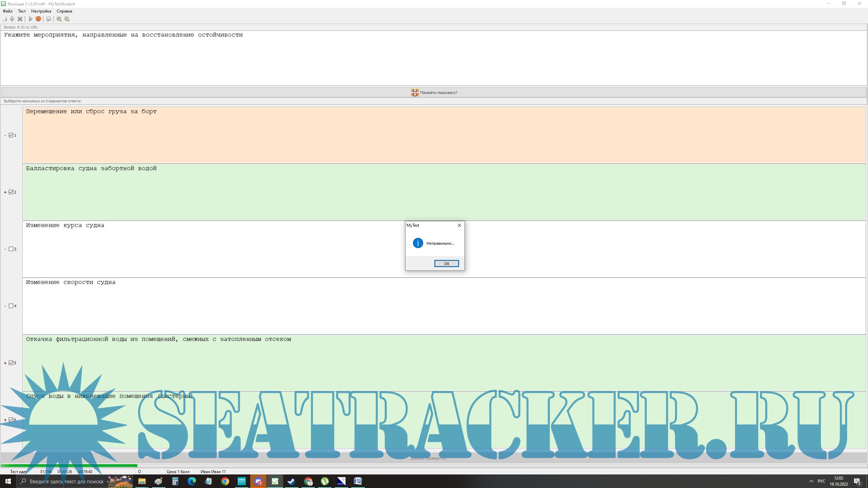
Task: Click the orange stop test icon
Action: click(38, 19)
